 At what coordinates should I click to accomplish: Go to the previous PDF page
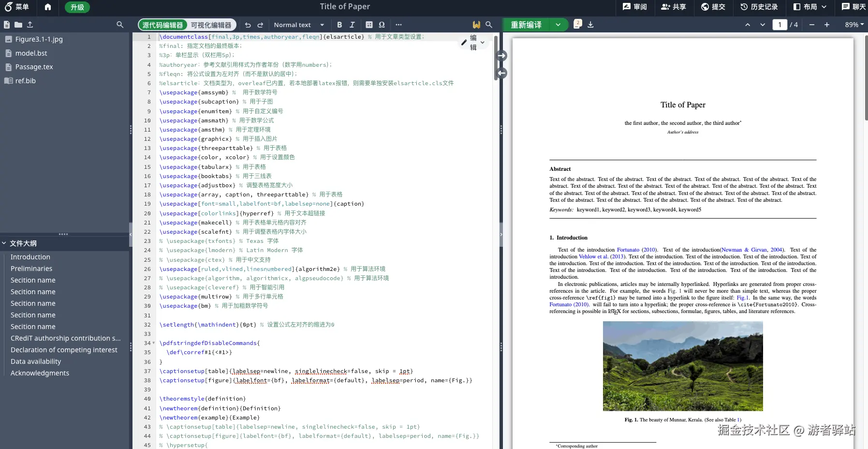click(x=748, y=25)
